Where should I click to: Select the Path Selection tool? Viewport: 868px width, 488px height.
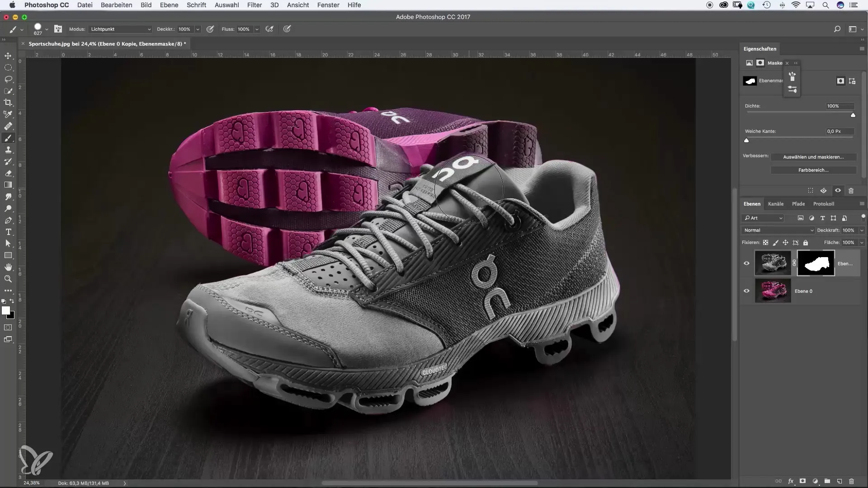tap(8, 244)
